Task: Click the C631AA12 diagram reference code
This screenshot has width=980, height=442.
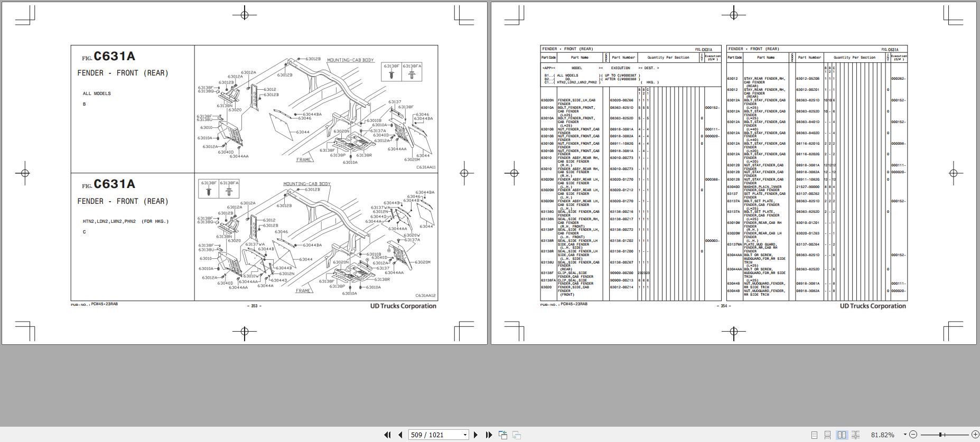Action: [x=425, y=296]
